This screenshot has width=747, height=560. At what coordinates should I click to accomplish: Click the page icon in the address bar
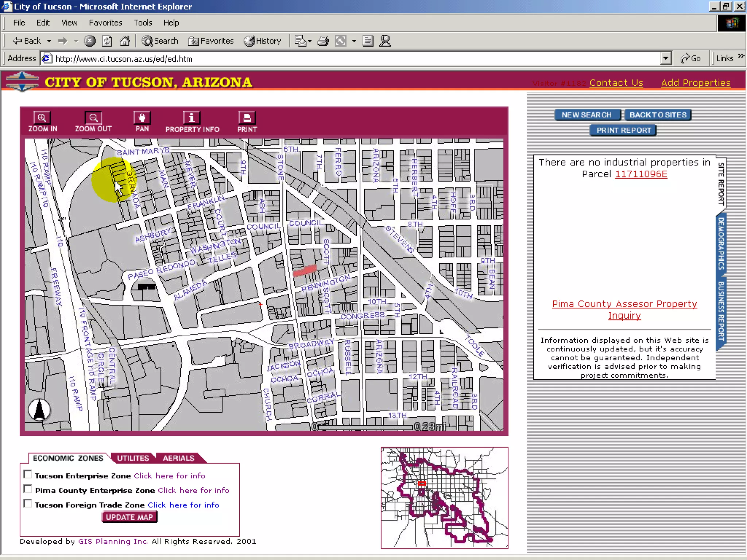tap(47, 58)
